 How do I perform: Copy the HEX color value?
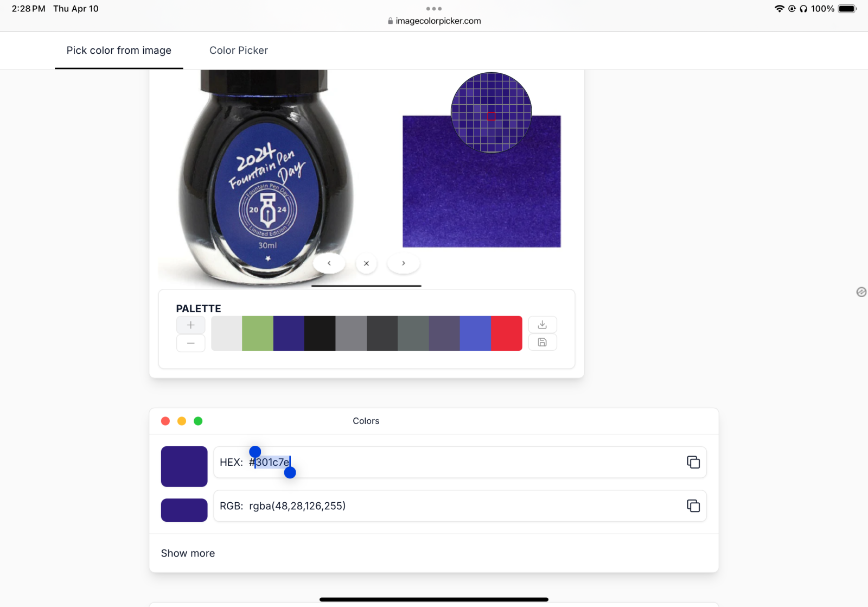coord(693,462)
